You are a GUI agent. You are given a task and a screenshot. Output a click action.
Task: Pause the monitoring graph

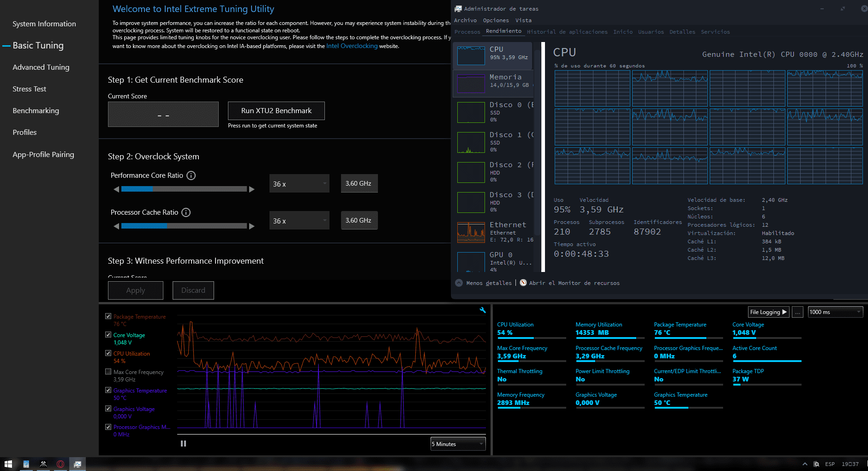[183, 443]
